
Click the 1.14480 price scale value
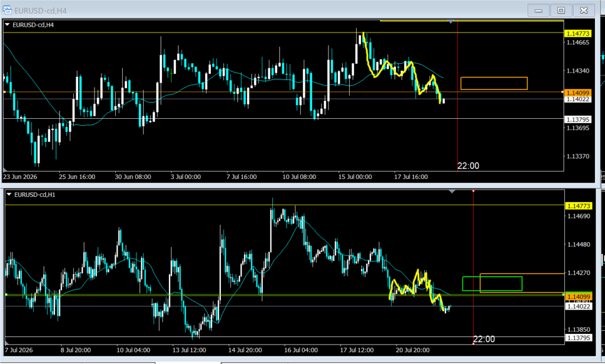click(x=579, y=244)
